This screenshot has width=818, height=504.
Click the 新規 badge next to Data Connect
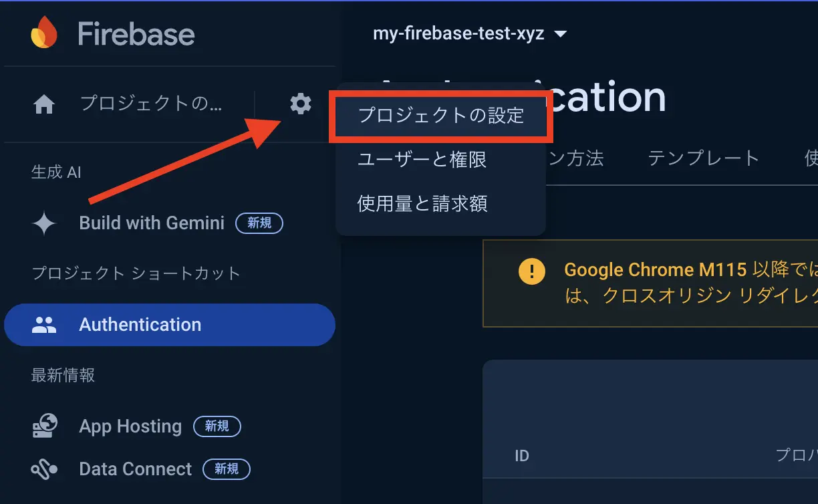pos(227,469)
